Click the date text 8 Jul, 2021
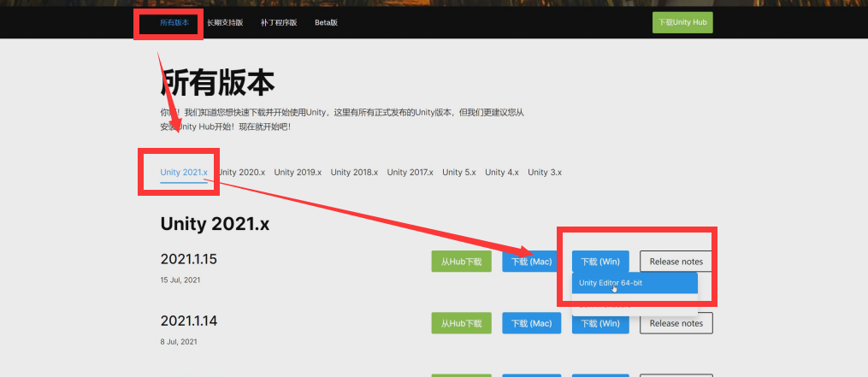The image size is (868, 377). pos(179,342)
